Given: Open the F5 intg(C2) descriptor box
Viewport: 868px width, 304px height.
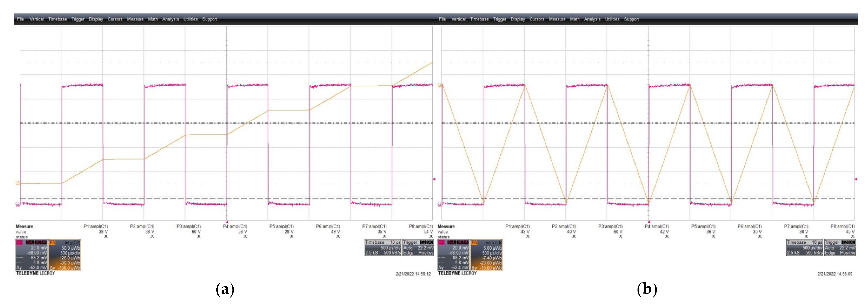Looking at the screenshot, I should point(65,255).
